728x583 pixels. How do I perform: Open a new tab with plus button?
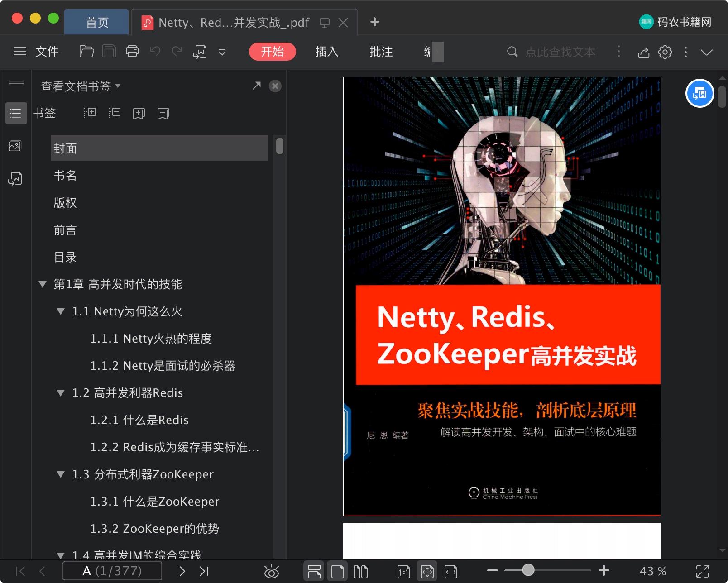coord(374,22)
